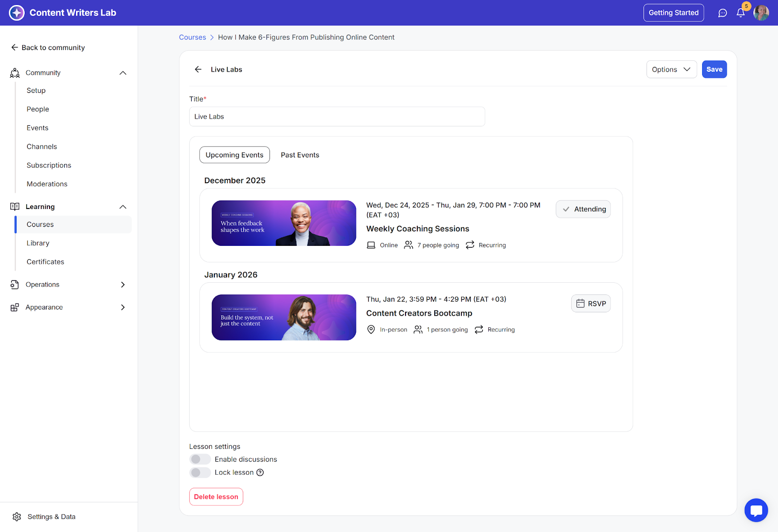Click the Weekly Coaching Sessions event title
This screenshot has width=778, height=532.
click(x=418, y=229)
